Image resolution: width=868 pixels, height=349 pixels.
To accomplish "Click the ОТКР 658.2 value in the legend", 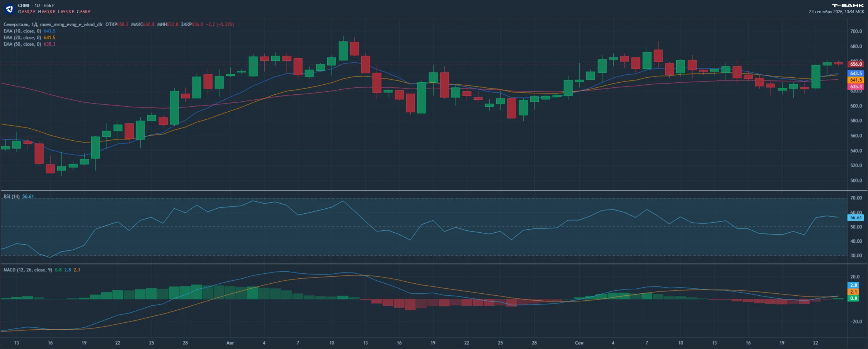I will 117,24.
